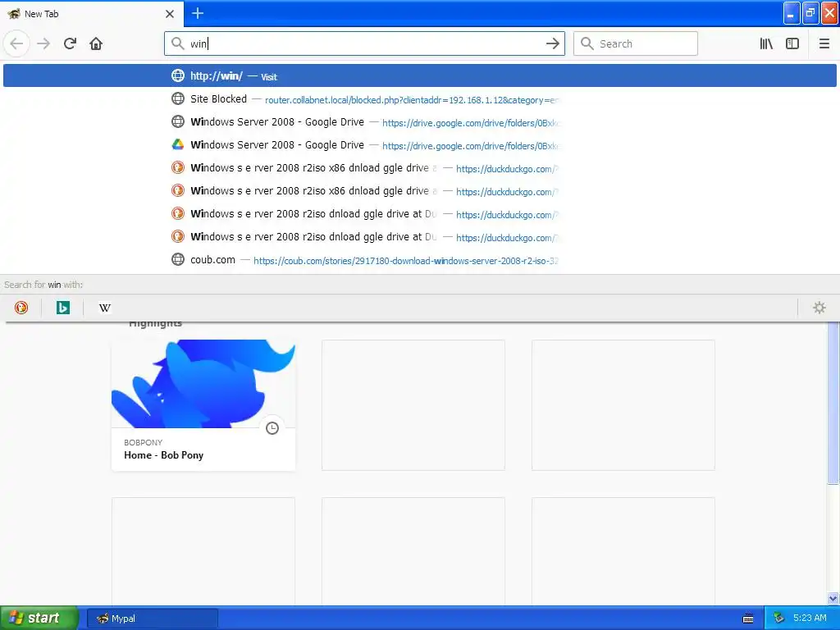Click the Go arrow in address bar
Screen dimensions: 840x630
tap(552, 43)
